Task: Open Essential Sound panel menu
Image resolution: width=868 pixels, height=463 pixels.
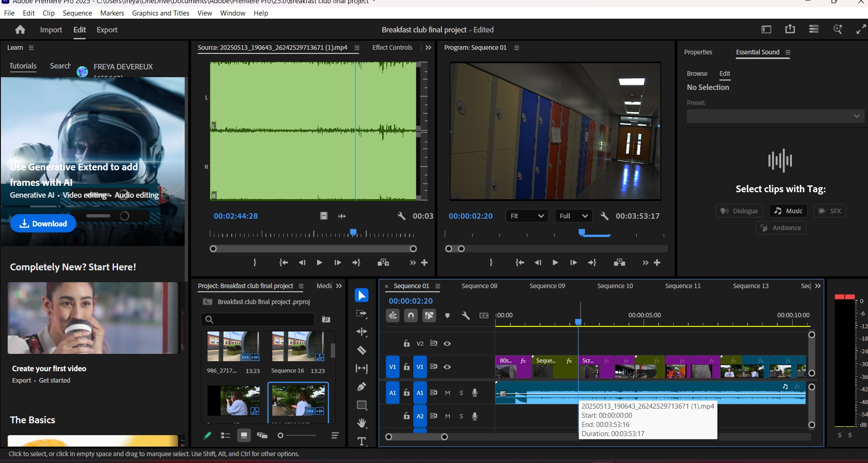Action: (788, 52)
